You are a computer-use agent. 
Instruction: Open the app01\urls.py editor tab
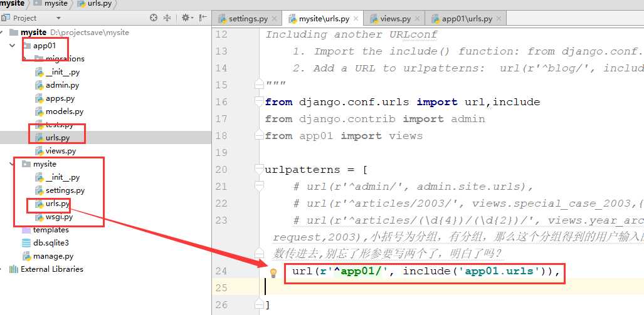tap(466, 18)
